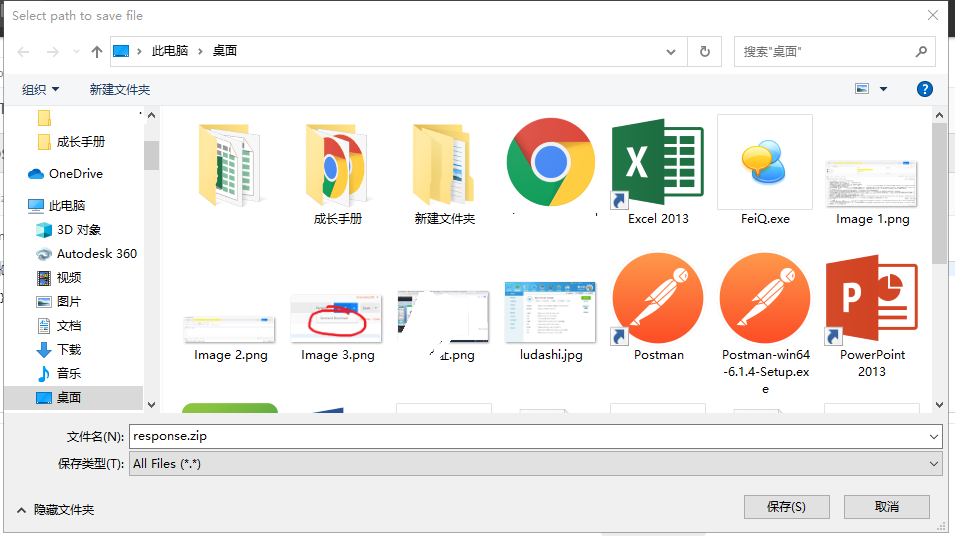Open 文档 folder in the sidebar
Screen dimensions: 955x540
(59, 326)
